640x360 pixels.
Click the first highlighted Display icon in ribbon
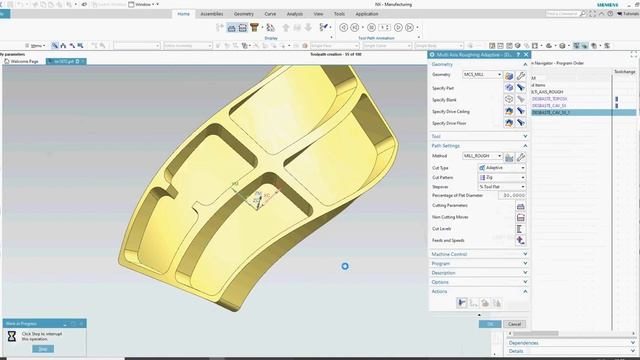pos(231,27)
